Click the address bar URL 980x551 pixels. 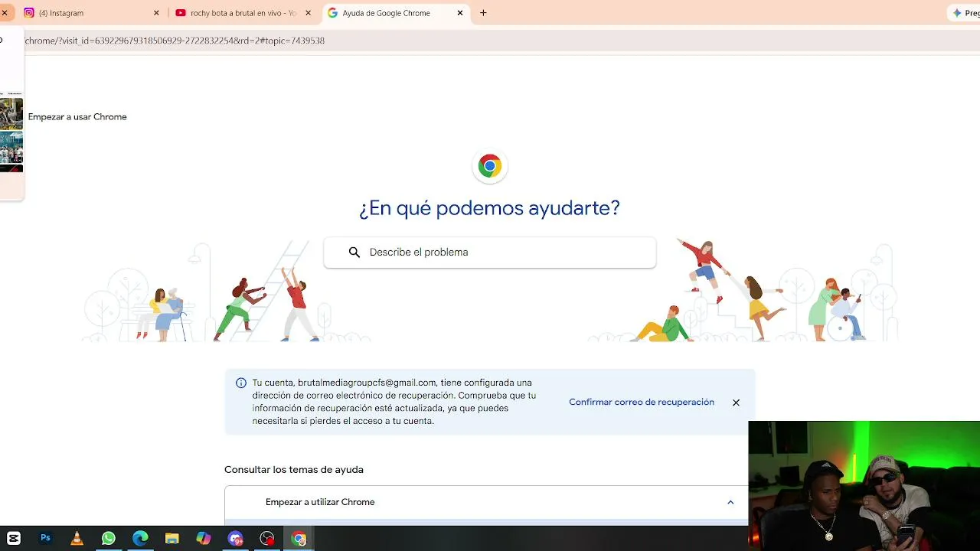pos(175,41)
